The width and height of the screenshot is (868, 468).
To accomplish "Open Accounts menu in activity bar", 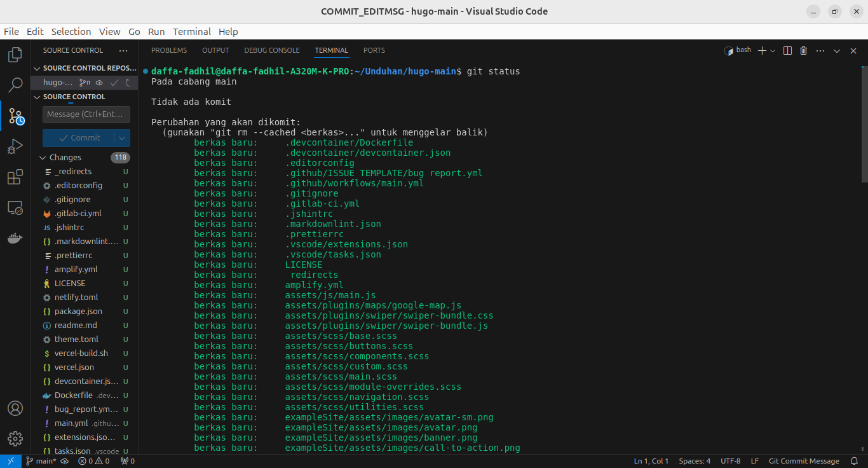I will [15, 408].
